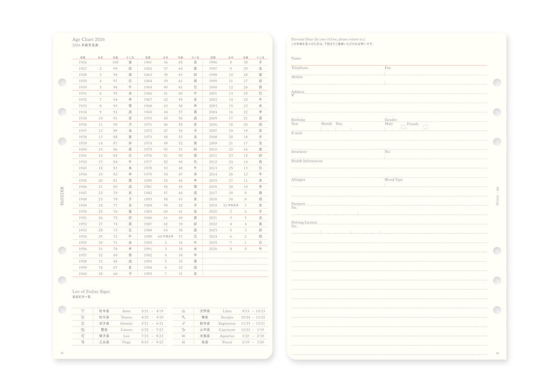This screenshot has width=560, height=392.
Task: Toggle the checkbox next to Female label
Action: [425, 126]
